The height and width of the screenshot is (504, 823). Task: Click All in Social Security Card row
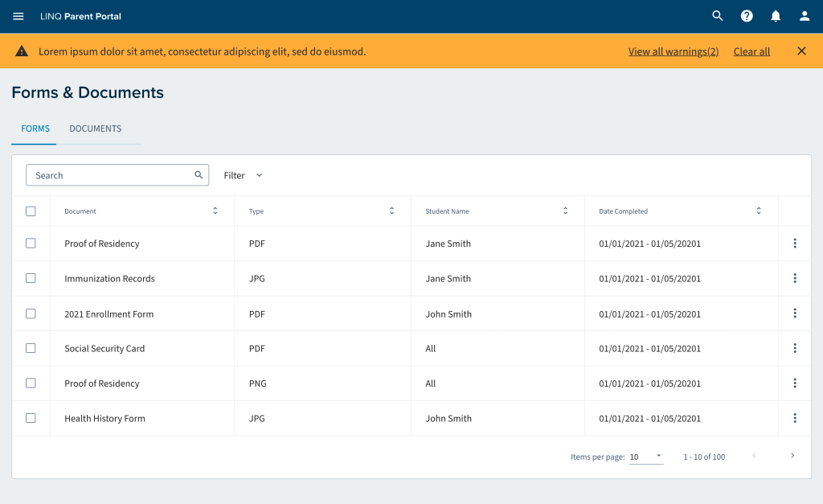(431, 349)
